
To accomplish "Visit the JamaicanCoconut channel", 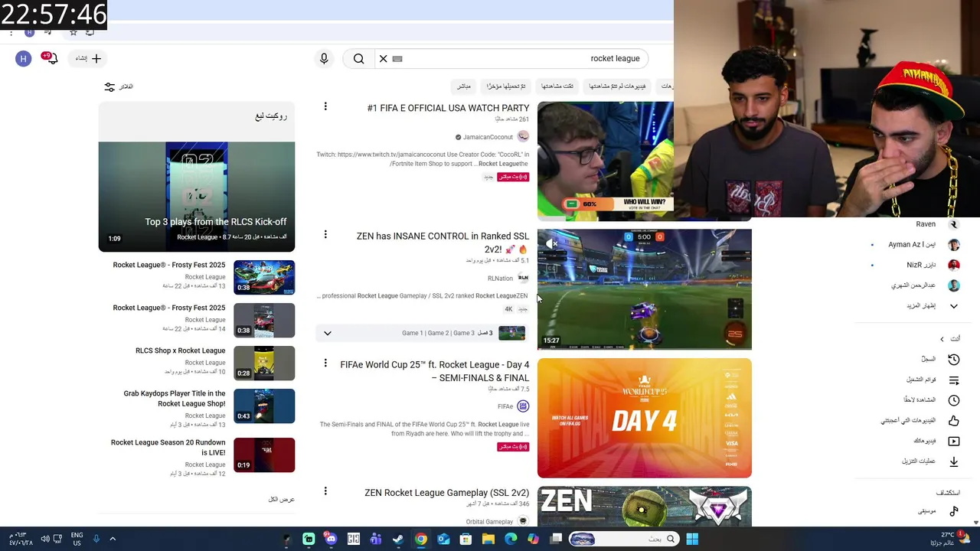I will 488,137.
